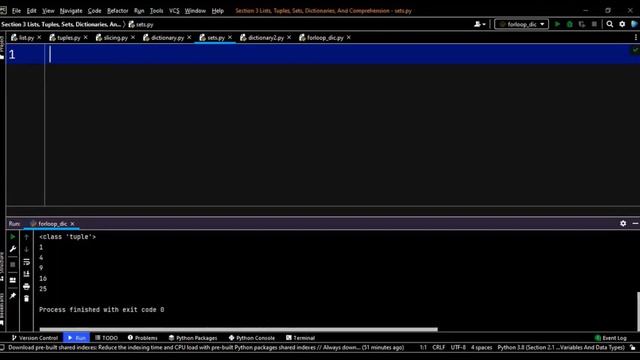Image resolution: width=640 pixels, height=360 pixels.
Task: Close the list.py tab
Action: tap(39, 38)
